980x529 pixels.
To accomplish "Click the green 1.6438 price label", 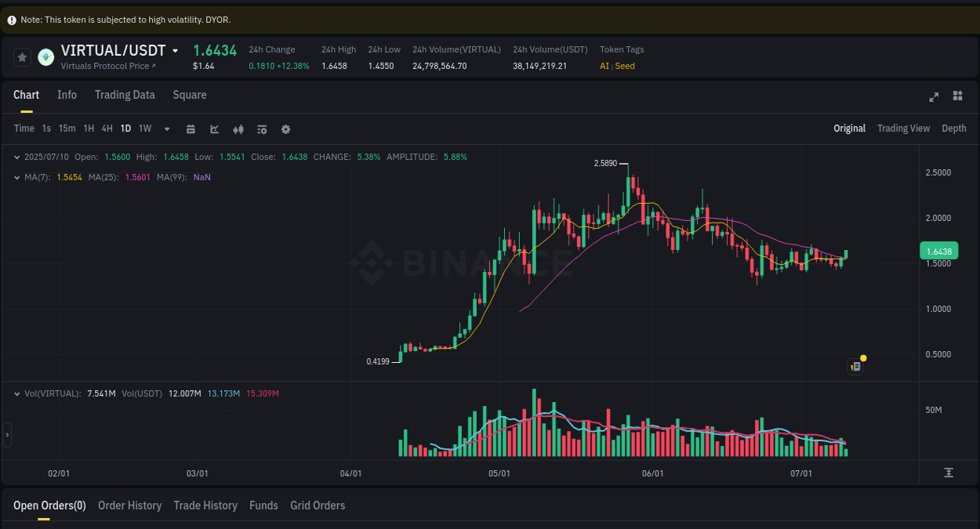I will click(940, 250).
